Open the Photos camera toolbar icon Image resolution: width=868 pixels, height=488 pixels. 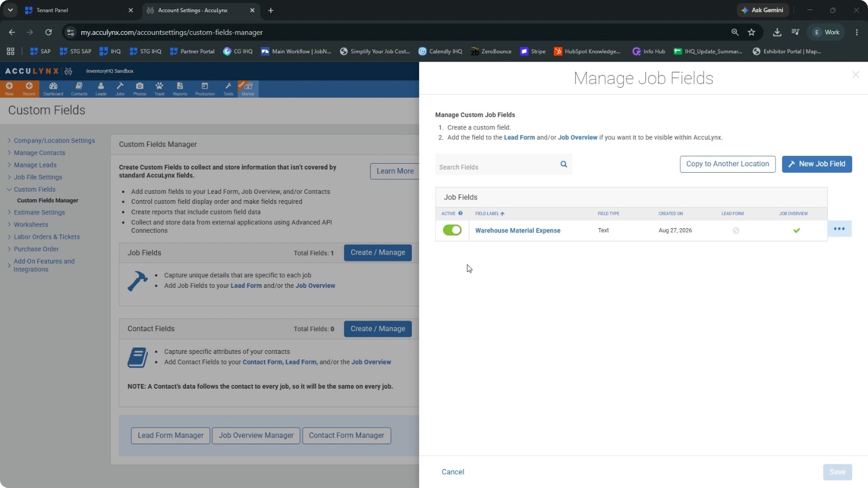pyautogui.click(x=139, y=89)
